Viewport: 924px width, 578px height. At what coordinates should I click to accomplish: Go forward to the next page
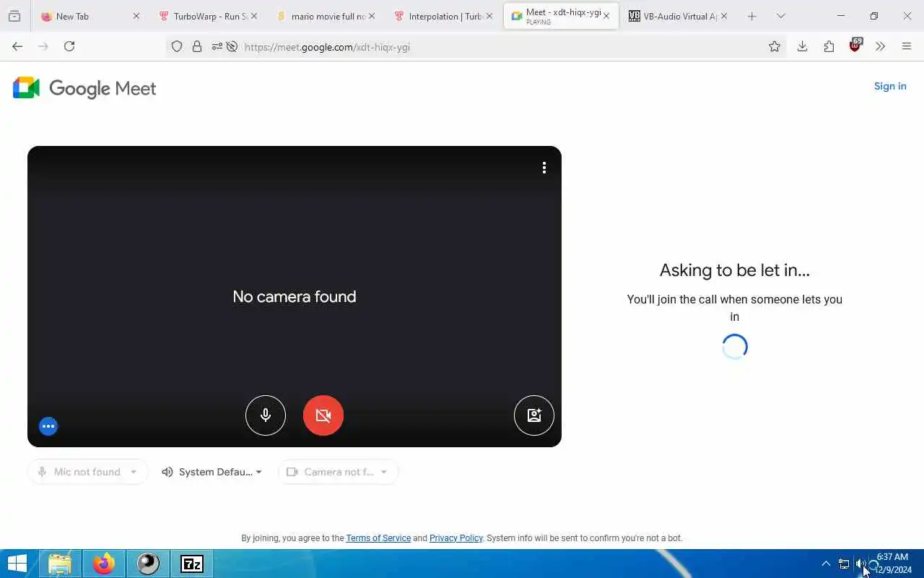[43, 46]
